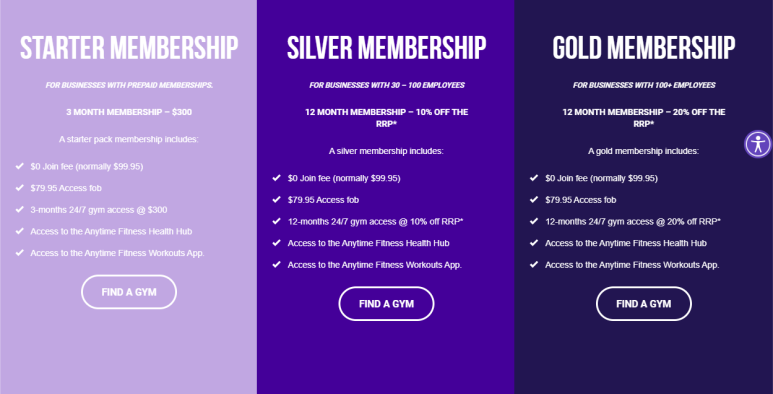Image resolution: width=773 pixels, height=394 pixels.
Task: Click Find a Gym under Starter Membership
Action: coord(129,292)
